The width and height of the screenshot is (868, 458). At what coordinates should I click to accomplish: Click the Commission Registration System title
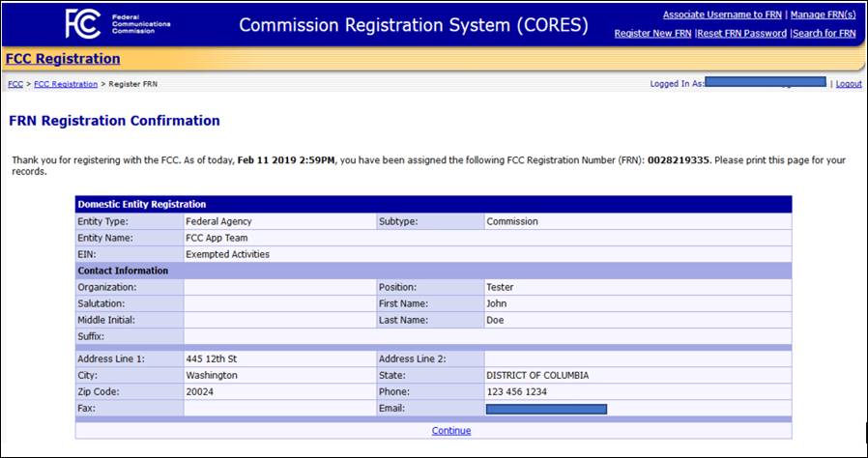414,25
